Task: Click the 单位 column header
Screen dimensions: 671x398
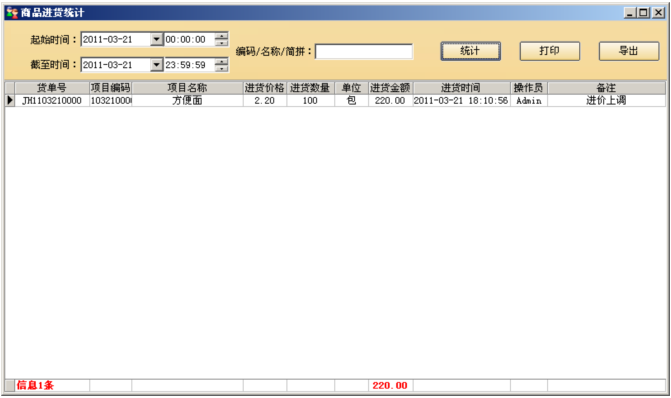Action: pyautogui.click(x=351, y=88)
